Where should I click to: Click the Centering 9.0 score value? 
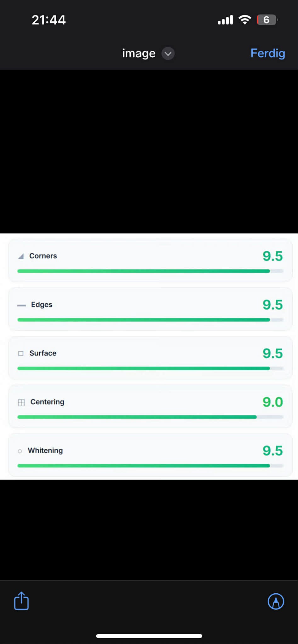coord(272,402)
